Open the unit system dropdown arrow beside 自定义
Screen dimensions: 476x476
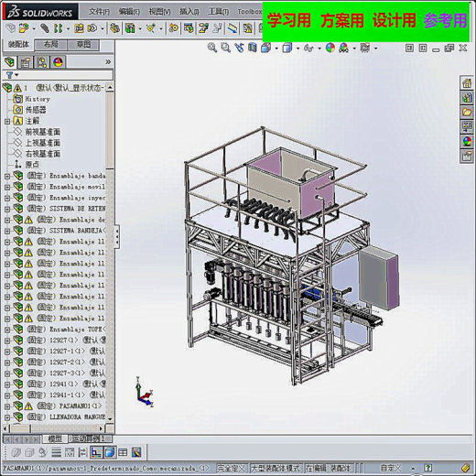413,468
